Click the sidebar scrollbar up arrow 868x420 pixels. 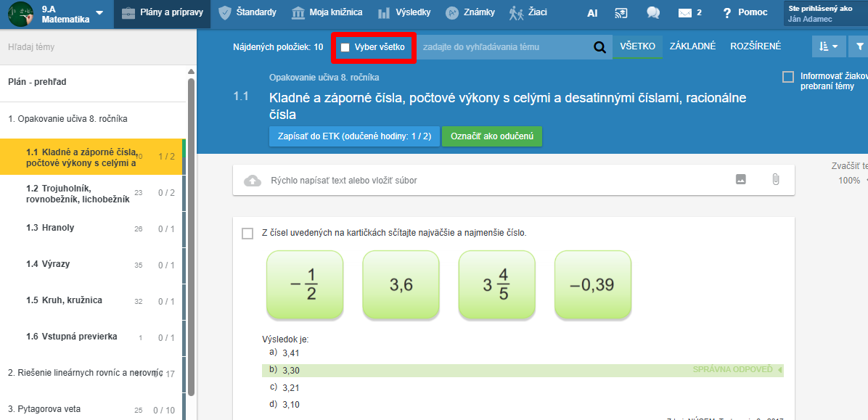(192, 71)
